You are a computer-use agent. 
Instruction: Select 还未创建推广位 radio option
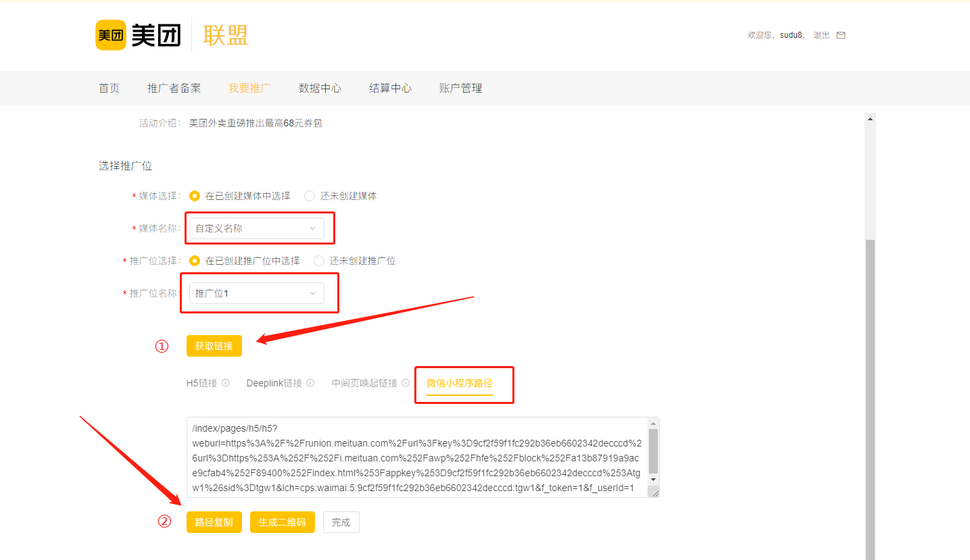tap(319, 261)
